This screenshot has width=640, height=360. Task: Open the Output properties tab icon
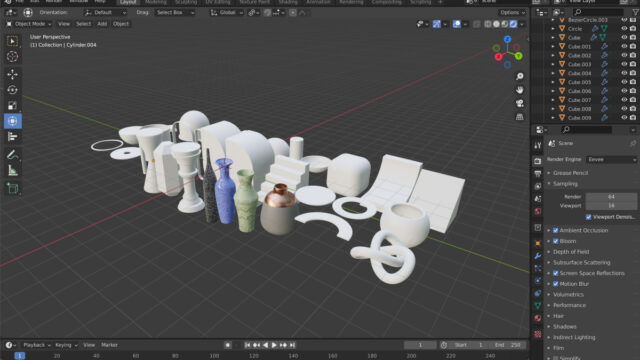pyautogui.click(x=538, y=173)
